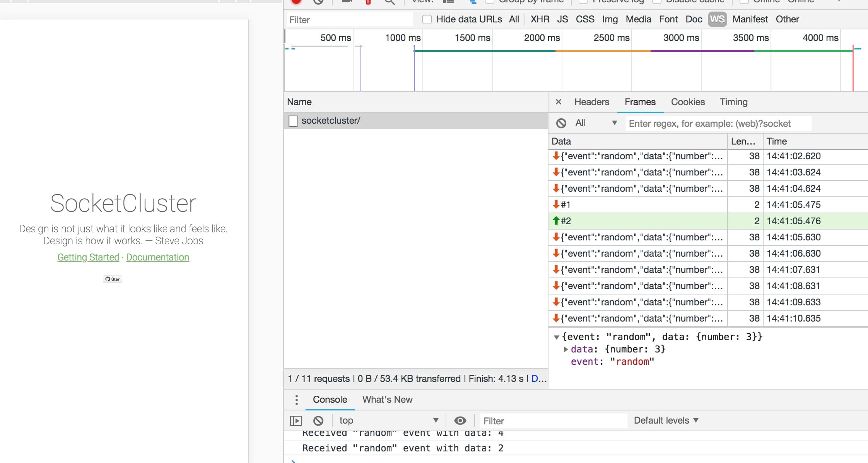The height and width of the screenshot is (463, 868).
Task: Click the red record network button
Action: pos(296,2)
